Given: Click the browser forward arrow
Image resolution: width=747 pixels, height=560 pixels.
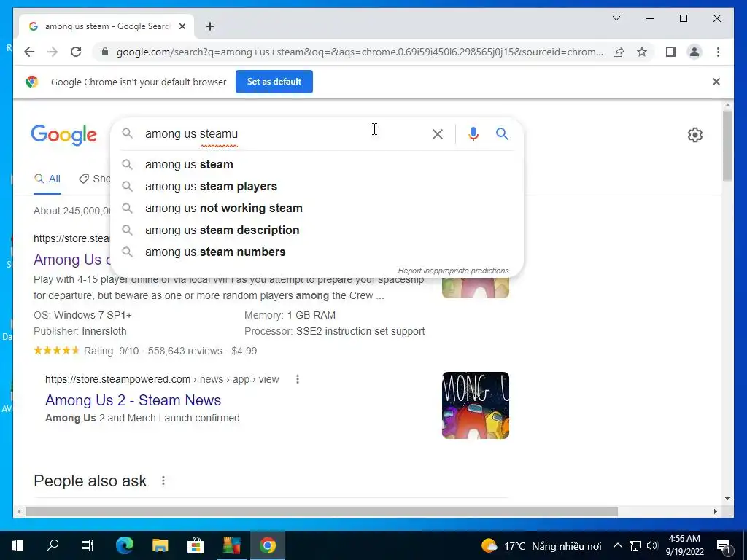Looking at the screenshot, I should (53, 52).
